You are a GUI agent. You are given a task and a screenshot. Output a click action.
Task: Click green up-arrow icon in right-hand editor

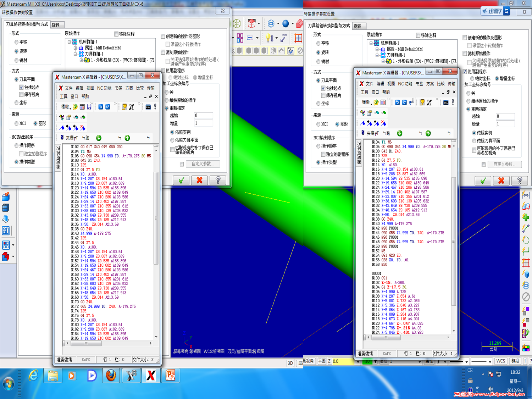click(x=428, y=133)
